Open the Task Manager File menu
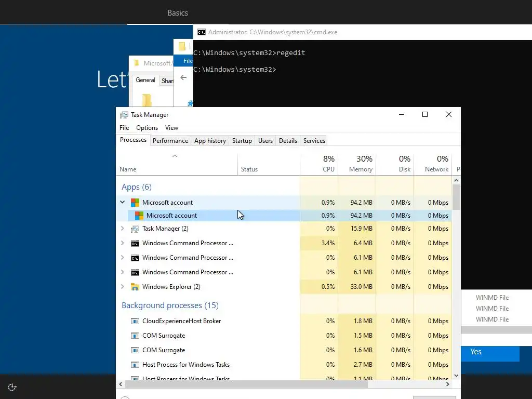Image resolution: width=532 pixels, height=399 pixels. 124,128
